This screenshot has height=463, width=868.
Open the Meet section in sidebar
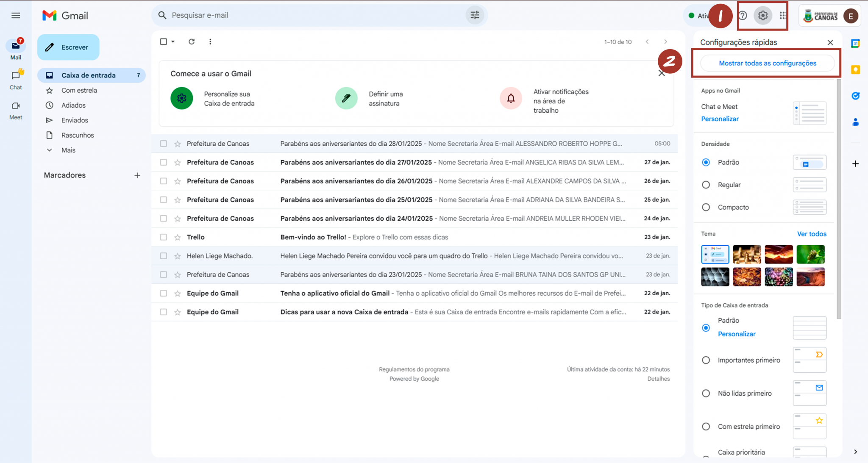point(16,110)
